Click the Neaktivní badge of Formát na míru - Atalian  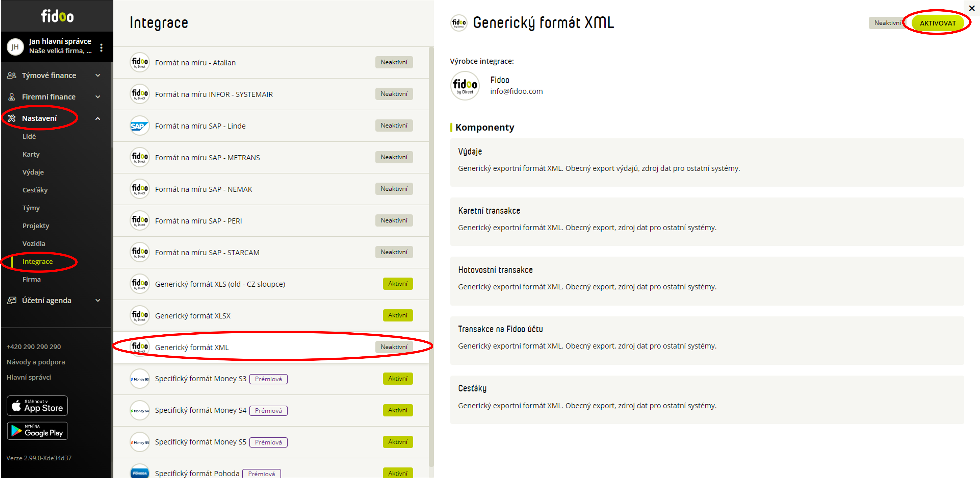click(x=394, y=62)
